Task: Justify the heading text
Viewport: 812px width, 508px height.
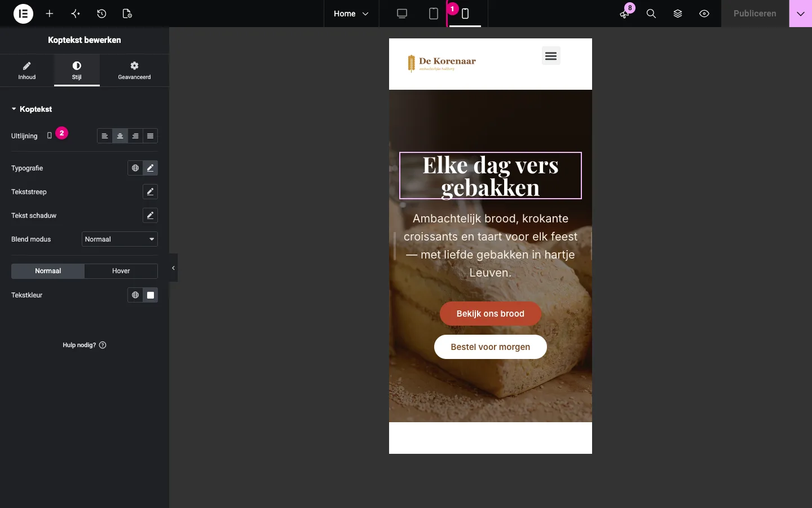Action: click(150, 136)
